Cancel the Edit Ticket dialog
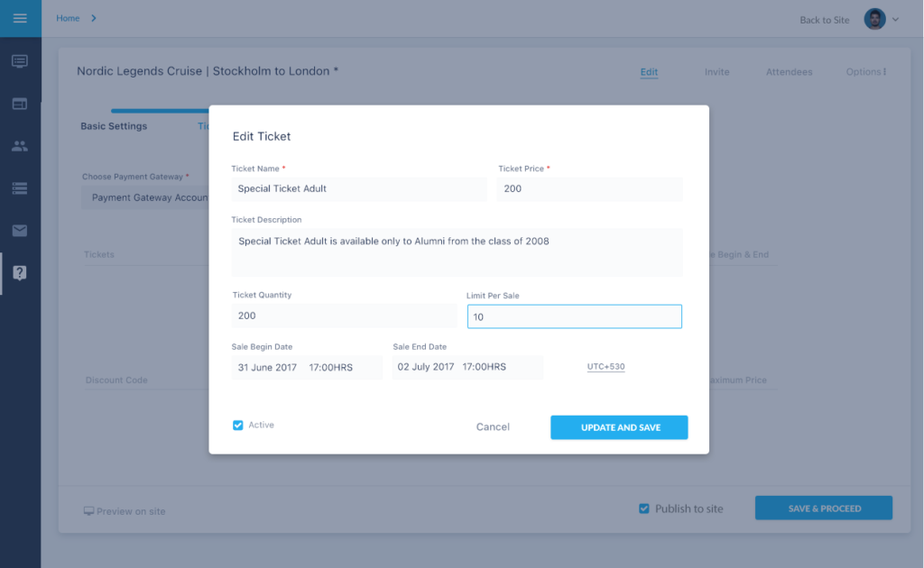Viewport: 924px width, 568px height. (493, 427)
